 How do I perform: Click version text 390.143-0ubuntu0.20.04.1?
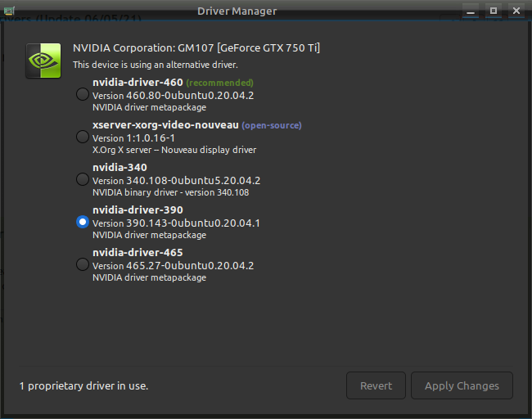tap(193, 223)
